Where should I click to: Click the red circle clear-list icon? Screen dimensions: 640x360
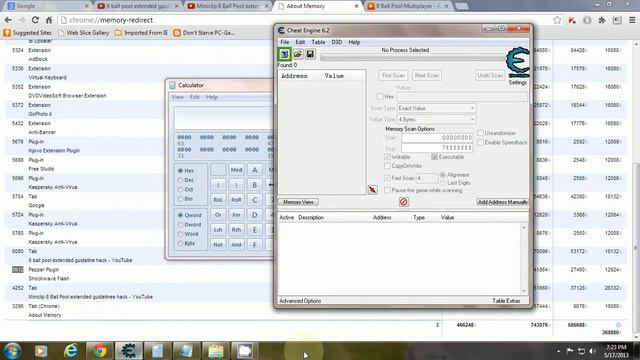coord(404,202)
